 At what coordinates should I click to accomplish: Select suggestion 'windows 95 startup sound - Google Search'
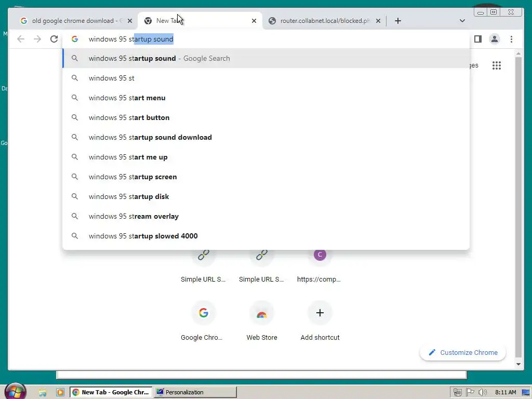point(267,58)
